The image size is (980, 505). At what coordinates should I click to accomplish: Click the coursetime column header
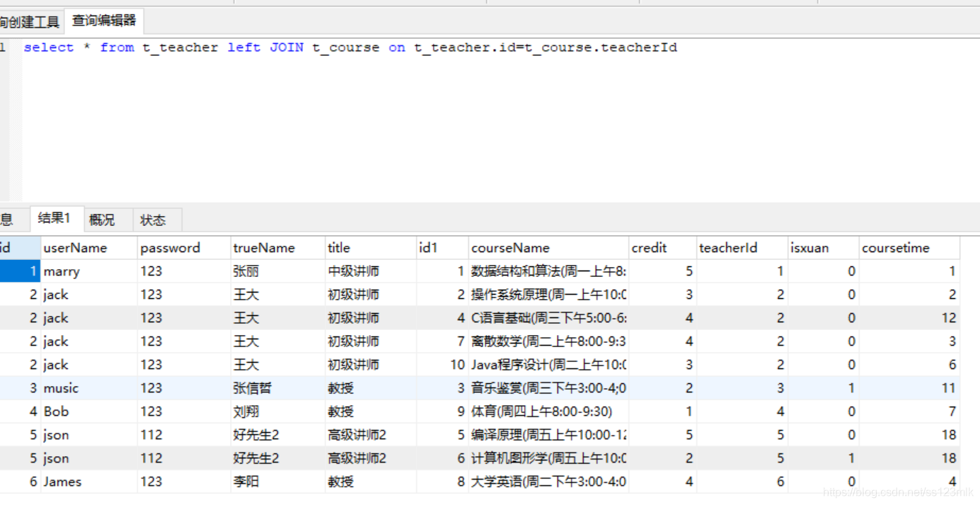pyautogui.click(x=909, y=248)
